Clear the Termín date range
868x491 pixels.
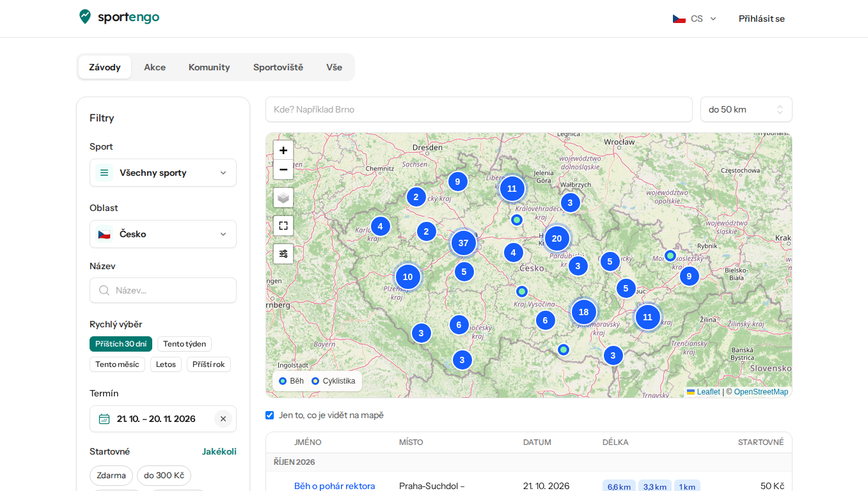(x=223, y=419)
